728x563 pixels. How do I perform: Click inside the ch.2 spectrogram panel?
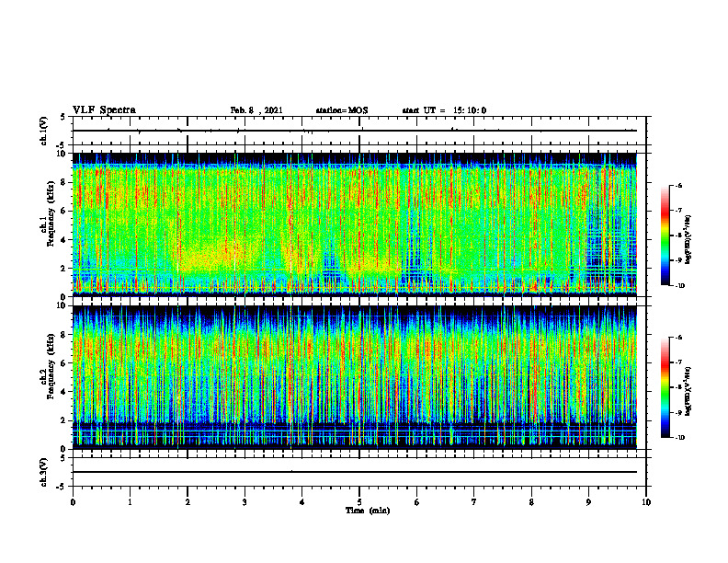[355, 377]
